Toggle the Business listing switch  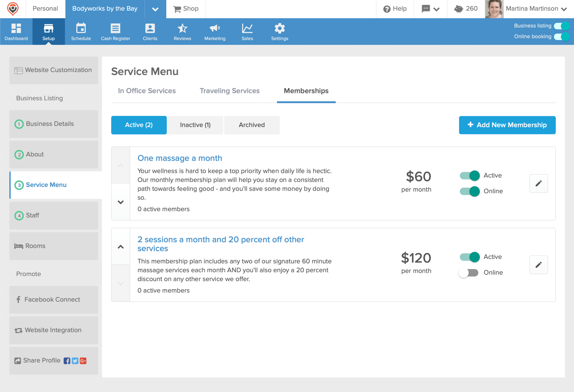click(561, 26)
